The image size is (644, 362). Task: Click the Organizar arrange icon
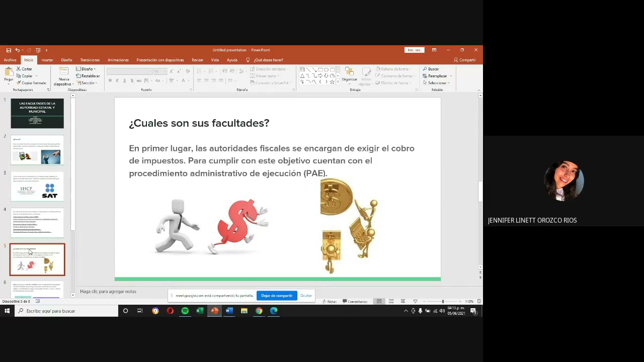pos(349,71)
